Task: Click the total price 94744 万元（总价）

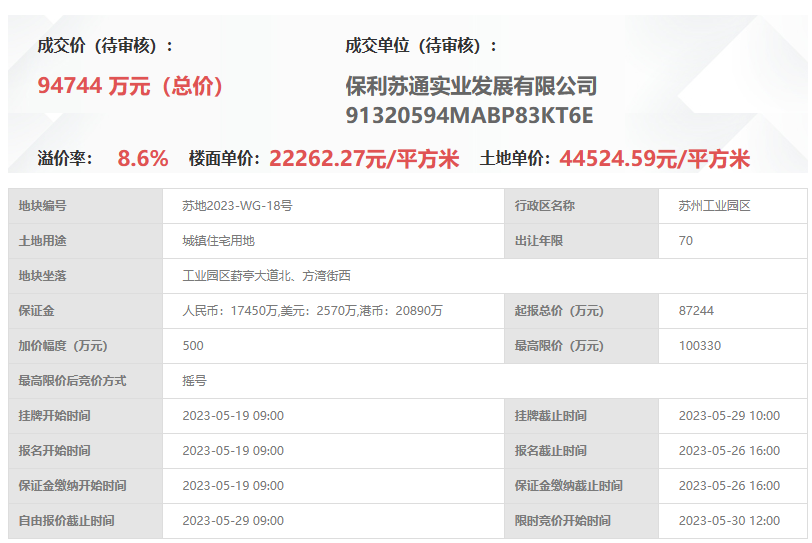Action: coord(130,86)
